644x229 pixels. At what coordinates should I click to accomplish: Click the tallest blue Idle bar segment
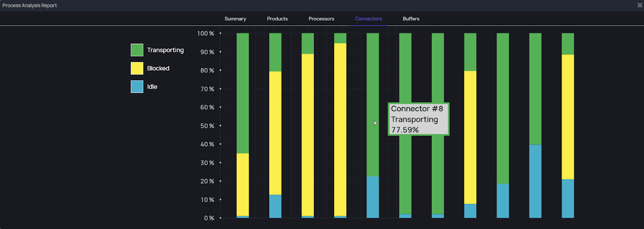tap(535, 181)
